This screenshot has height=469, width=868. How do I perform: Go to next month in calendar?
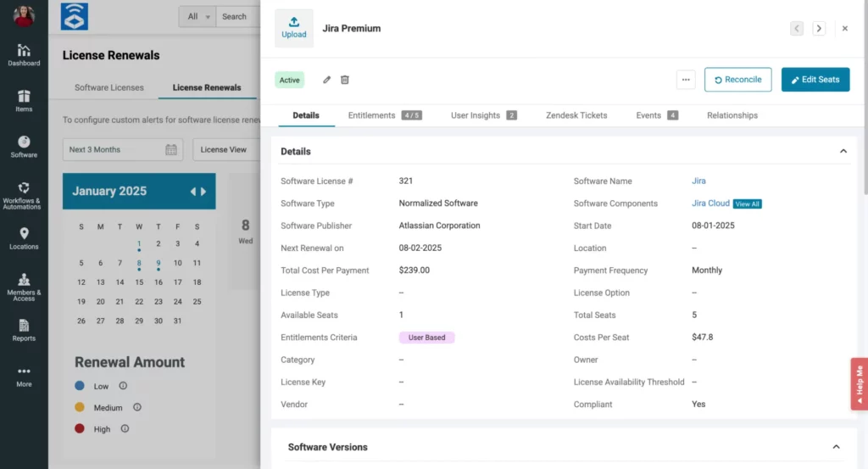203,192
